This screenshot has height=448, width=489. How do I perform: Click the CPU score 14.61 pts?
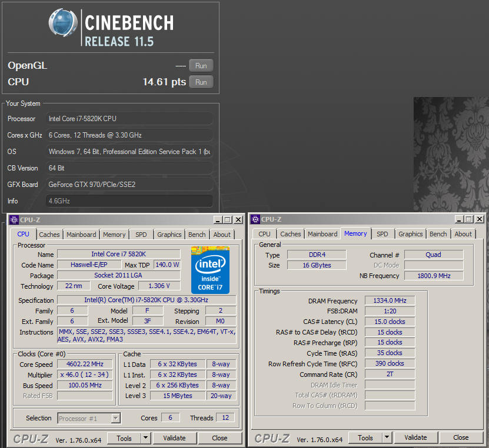click(x=164, y=82)
